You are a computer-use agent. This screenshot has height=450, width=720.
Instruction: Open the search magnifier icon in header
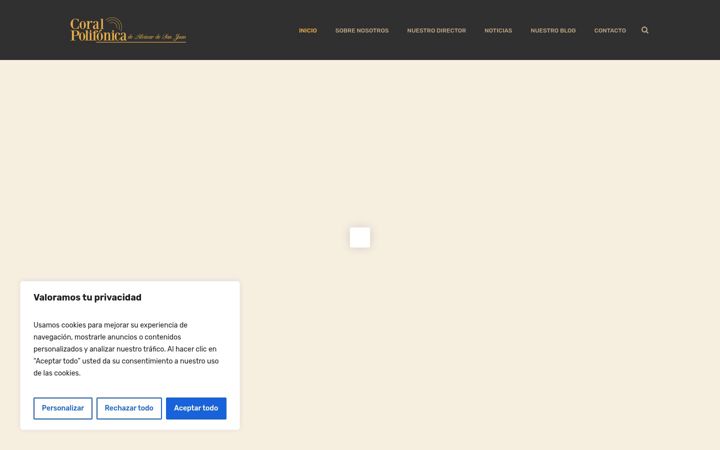click(645, 30)
